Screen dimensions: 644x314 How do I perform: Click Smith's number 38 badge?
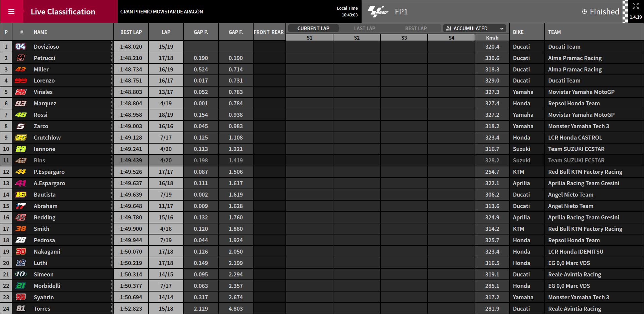[x=20, y=229]
